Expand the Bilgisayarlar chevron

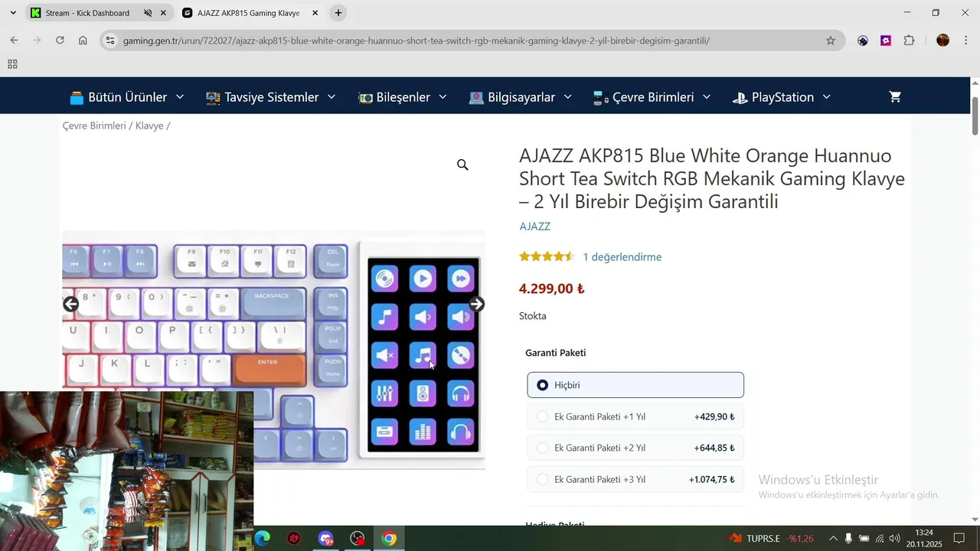pyautogui.click(x=568, y=97)
